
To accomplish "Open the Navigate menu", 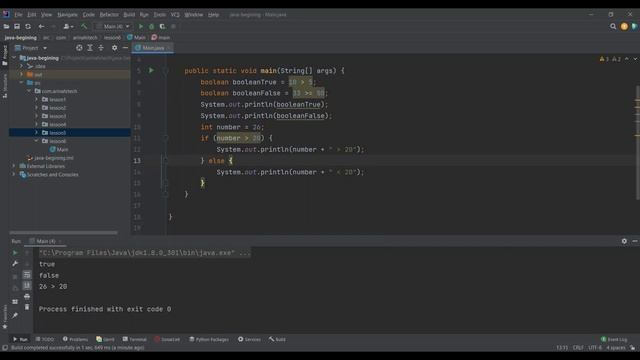I will [x=67, y=15].
